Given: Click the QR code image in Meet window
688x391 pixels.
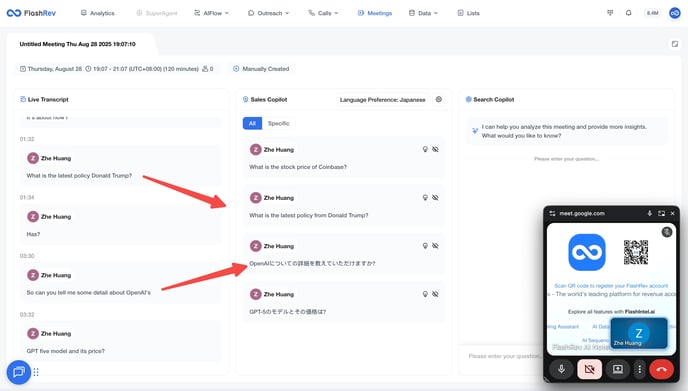Looking at the screenshot, I should tap(636, 252).
